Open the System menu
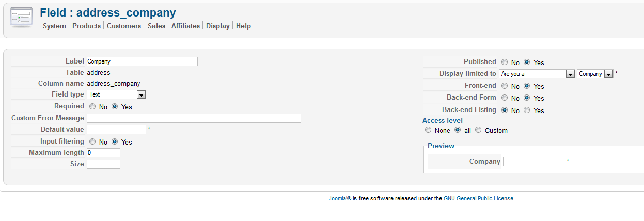 click(x=54, y=26)
